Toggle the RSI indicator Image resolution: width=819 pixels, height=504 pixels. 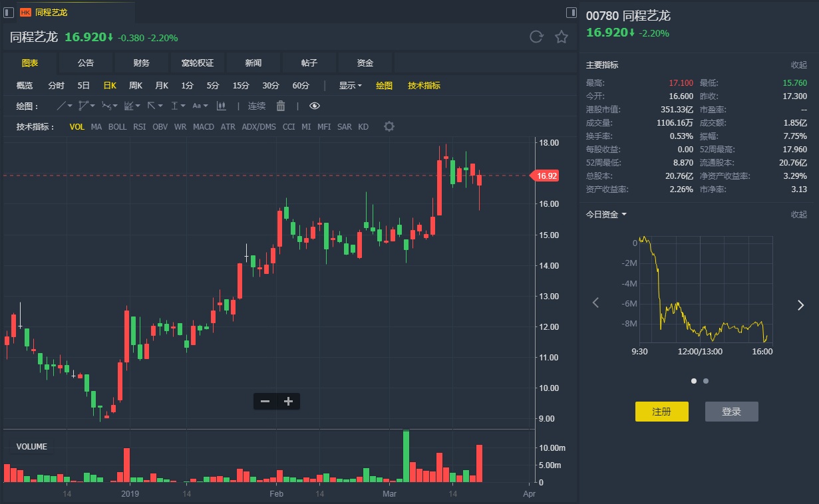[x=140, y=126]
